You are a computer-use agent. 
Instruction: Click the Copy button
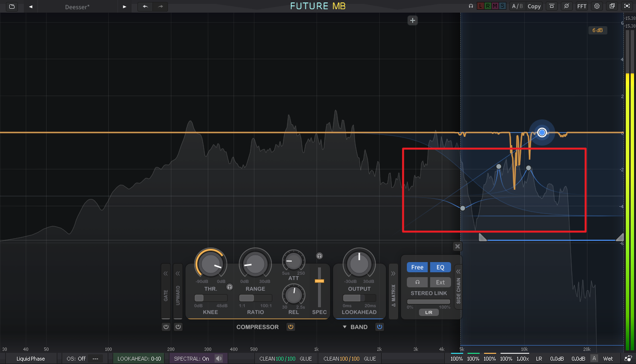coord(534,6)
